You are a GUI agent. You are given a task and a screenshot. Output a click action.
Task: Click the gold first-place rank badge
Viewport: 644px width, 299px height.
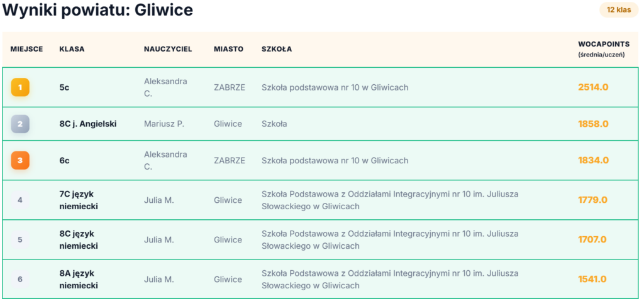[x=20, y=87]
